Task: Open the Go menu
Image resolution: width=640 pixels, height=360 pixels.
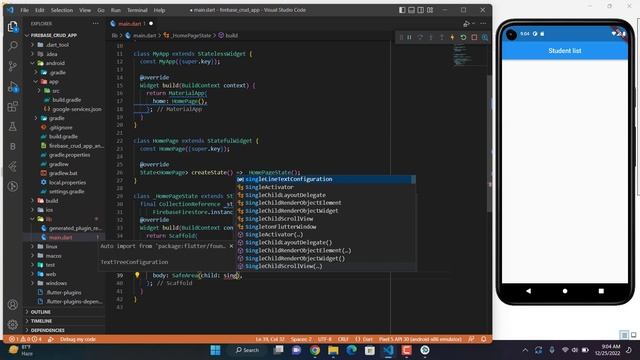Action: (101, 10)
